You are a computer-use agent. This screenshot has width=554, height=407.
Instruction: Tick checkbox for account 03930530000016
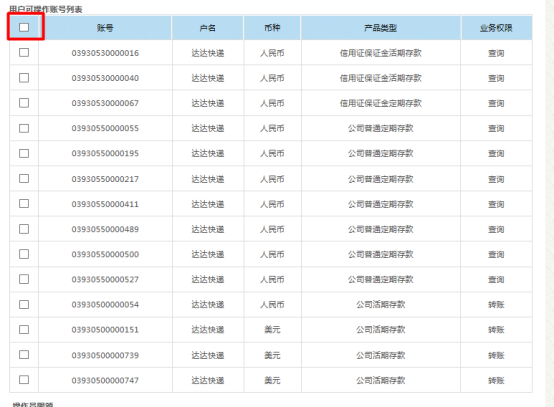[24, 53]
